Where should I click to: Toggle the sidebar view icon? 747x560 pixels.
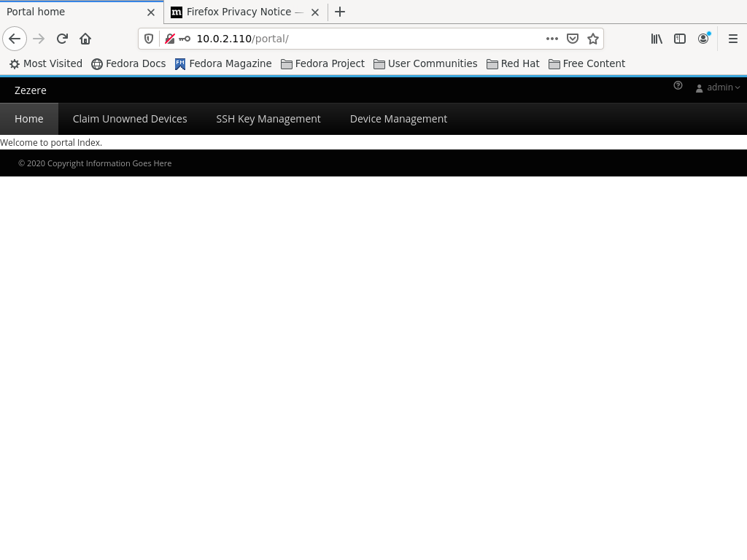point(680,39)
